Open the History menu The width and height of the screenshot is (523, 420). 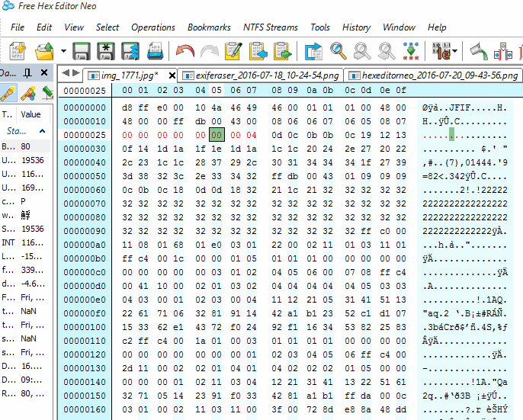click(x=356, y=27)
